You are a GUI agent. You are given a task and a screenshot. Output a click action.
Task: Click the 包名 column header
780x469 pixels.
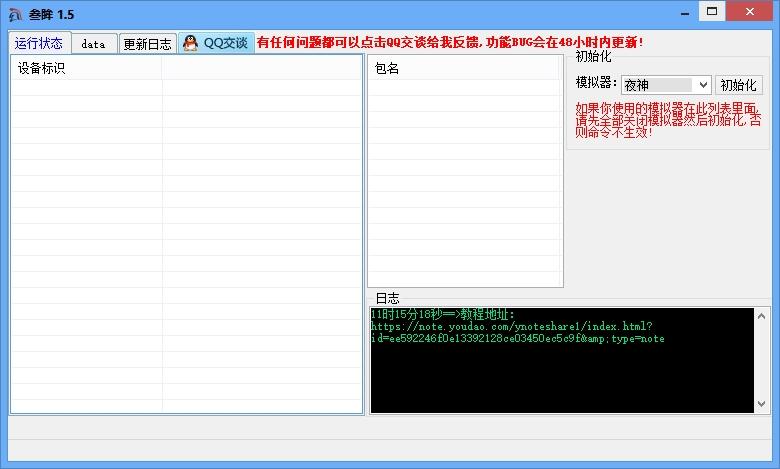click(464, 69)
